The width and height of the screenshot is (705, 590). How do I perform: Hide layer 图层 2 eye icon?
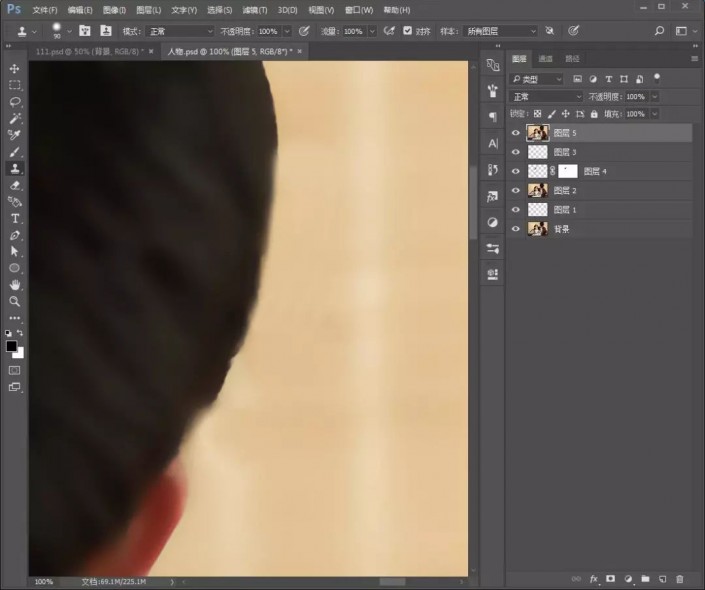click(x=516, y=190)
